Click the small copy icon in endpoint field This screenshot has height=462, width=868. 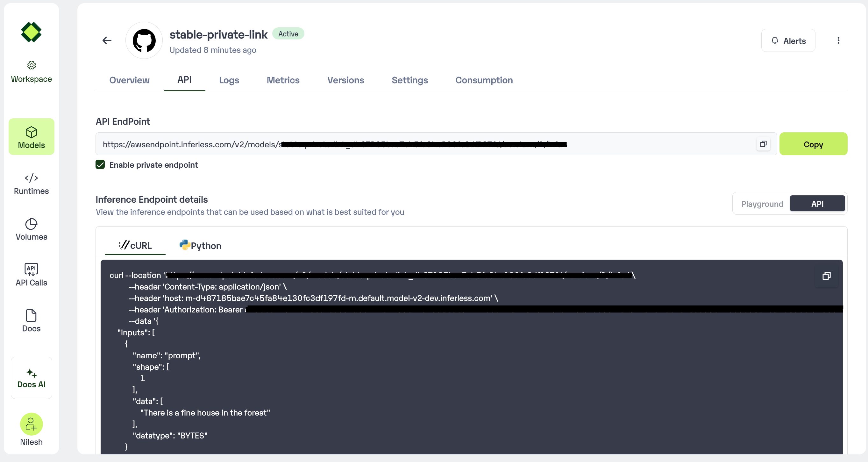(x=763, y=144)
